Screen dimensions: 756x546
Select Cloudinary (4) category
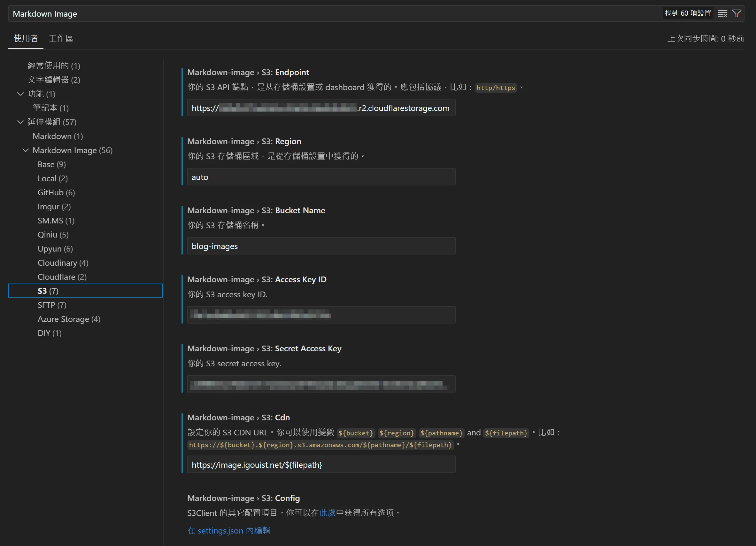click(63, 263)
